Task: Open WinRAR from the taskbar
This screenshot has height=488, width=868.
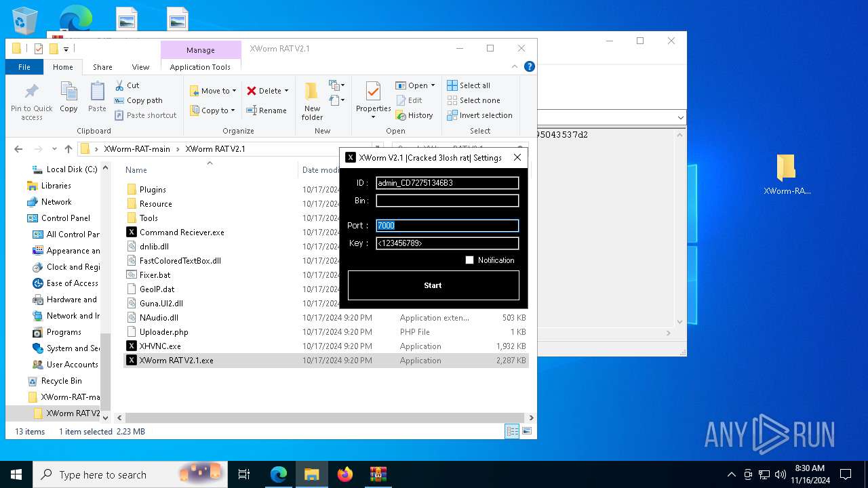Action: [x=378, y=474]
